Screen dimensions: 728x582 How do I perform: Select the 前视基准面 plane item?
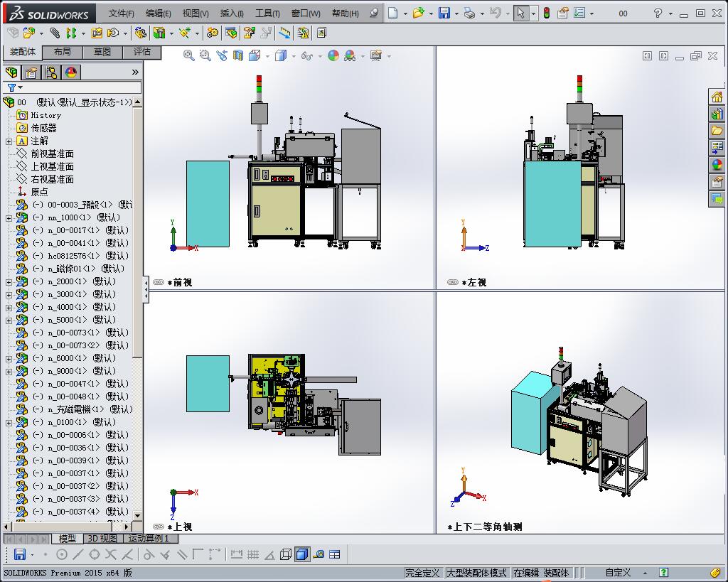click(52, 153)
